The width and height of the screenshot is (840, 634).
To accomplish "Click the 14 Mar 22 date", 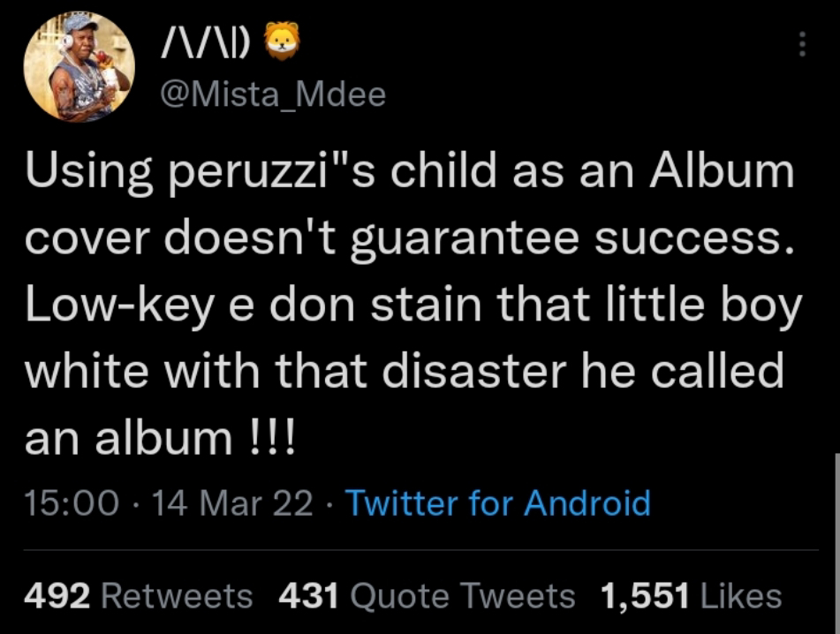I will click(232, 503).
